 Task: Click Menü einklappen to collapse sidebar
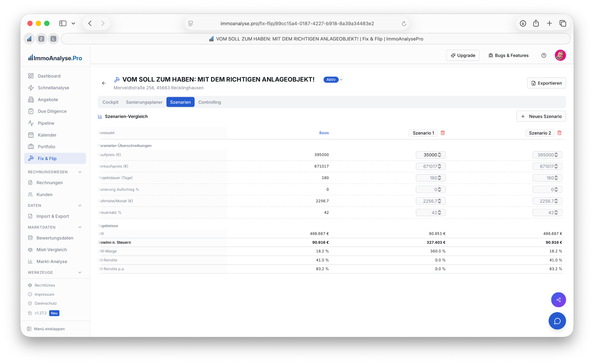click(46, 329)
